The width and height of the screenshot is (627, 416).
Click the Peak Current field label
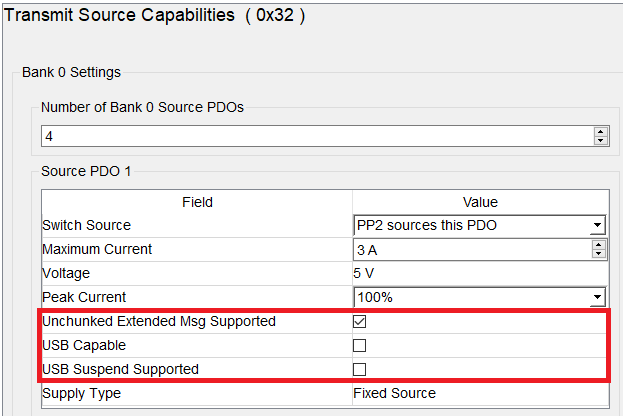click(x=84, y=297)
